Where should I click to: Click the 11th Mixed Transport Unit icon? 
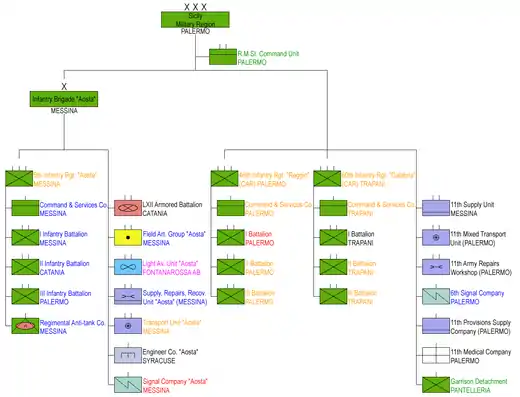(436, 237)
